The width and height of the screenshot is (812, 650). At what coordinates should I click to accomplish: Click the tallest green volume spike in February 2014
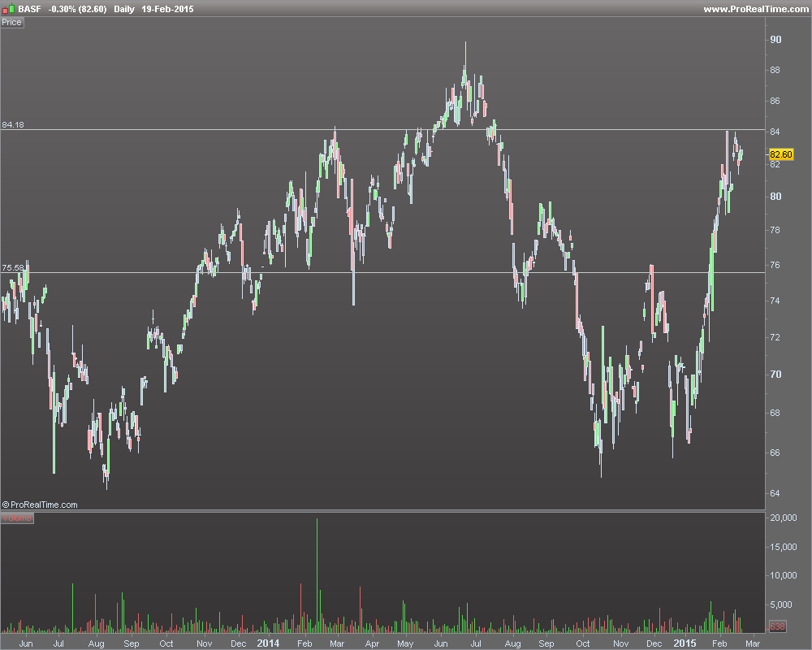point(317,575)
